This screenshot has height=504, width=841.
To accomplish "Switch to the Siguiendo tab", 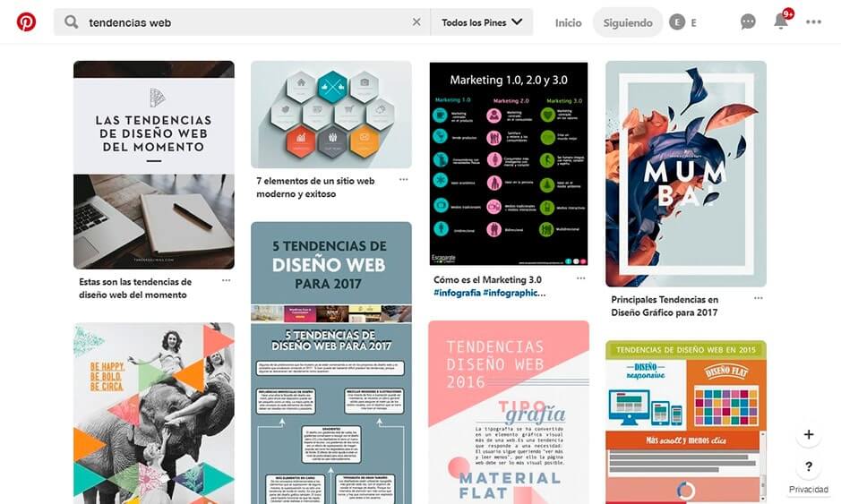I will [x=628, y=22].
